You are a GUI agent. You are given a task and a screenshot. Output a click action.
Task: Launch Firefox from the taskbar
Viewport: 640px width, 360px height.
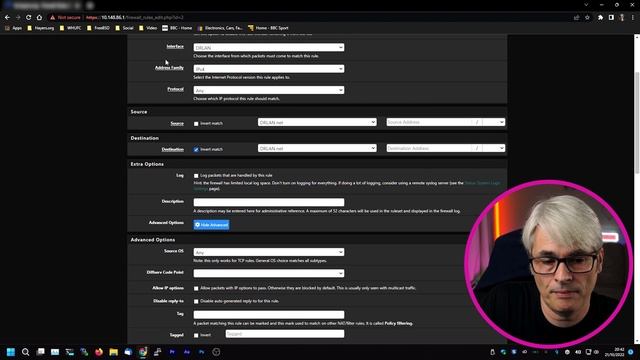[99, 352]
